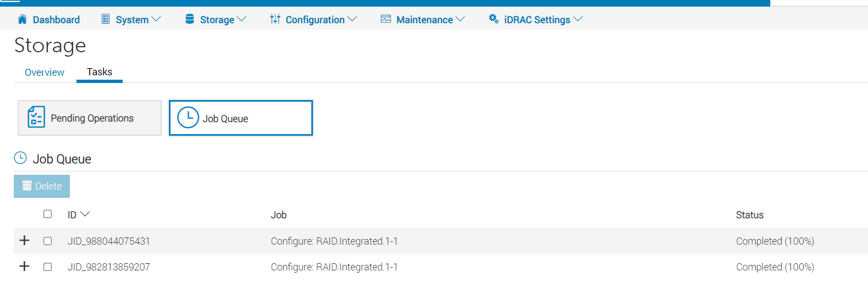Click the Maintenance monitor icon
Screen dimensions: 868x299
point(386,19)
